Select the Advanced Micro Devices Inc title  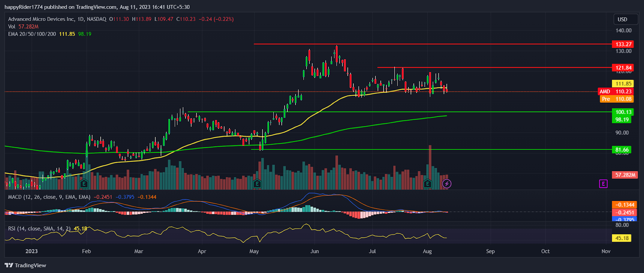(41, 19)
